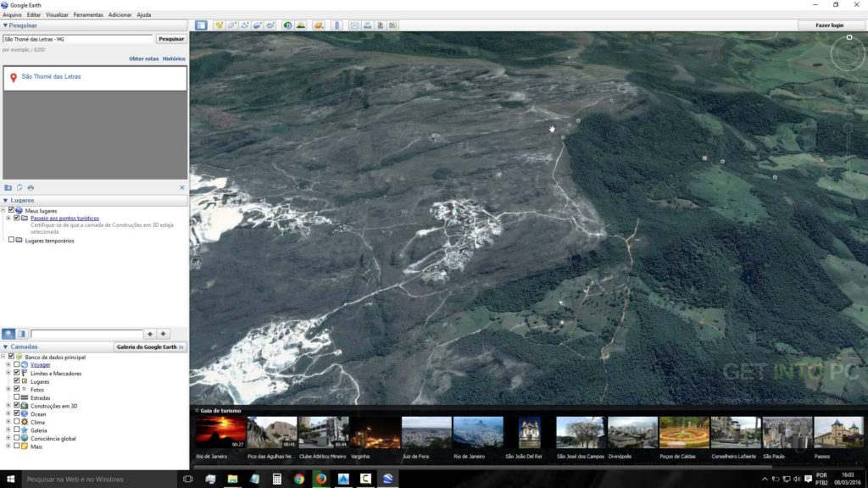This screenshot has width=868, height=488.
Task: Click the print toolbar icon above the map
Action: pyautogui.click(x=368, y=25)
